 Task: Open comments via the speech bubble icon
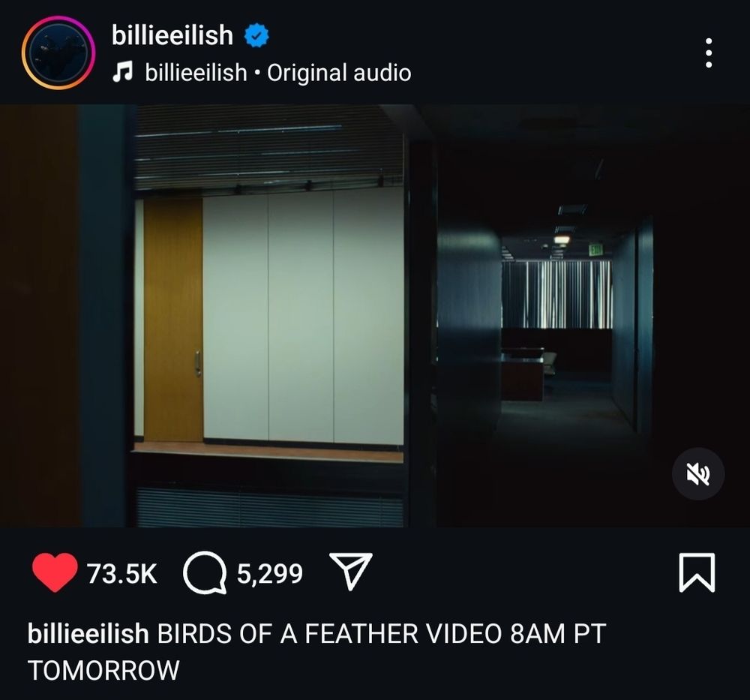pos(205,572)
